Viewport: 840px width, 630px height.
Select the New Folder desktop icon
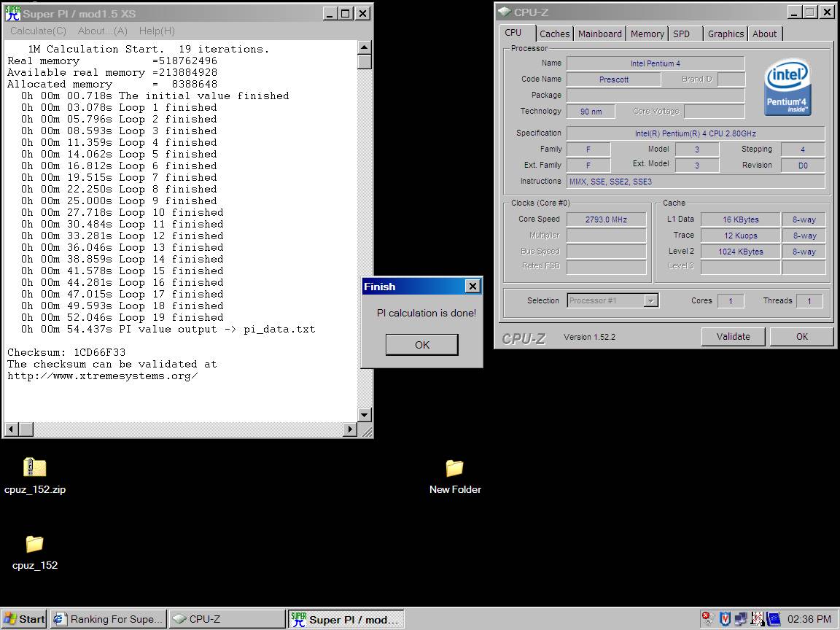point(455,467)
